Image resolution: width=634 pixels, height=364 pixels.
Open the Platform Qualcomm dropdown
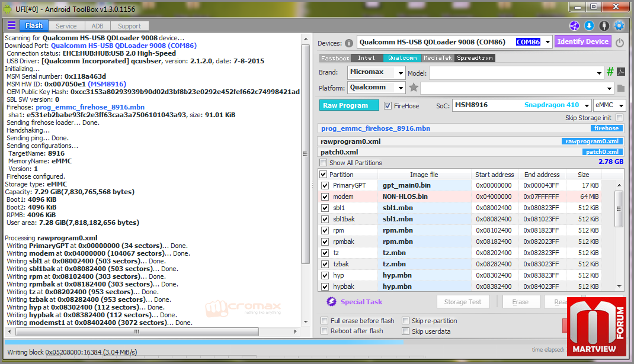coord(401,88)
